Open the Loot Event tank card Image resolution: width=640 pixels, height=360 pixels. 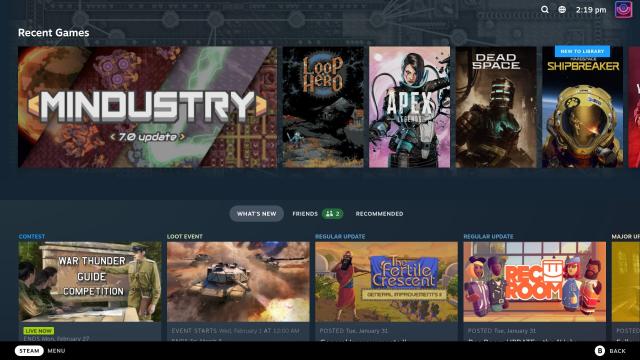pos(238,282)
